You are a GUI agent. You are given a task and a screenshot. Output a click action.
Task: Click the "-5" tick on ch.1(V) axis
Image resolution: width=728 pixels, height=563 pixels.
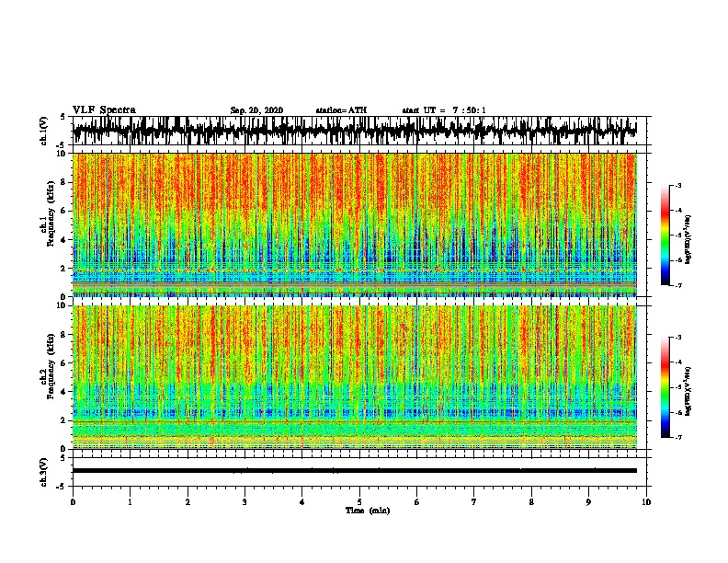pyautogui.click(x=62, y=145)
